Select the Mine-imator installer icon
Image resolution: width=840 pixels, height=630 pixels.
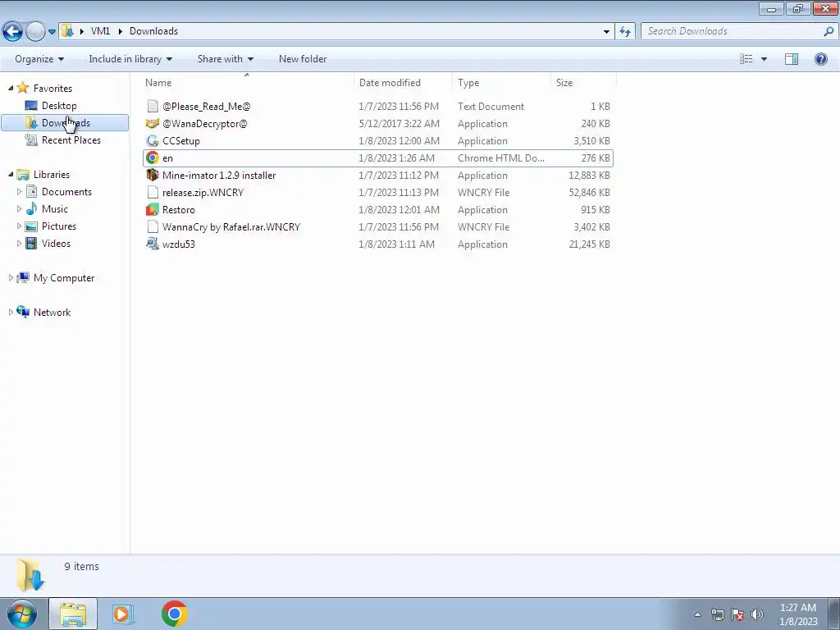click(153, 176)
